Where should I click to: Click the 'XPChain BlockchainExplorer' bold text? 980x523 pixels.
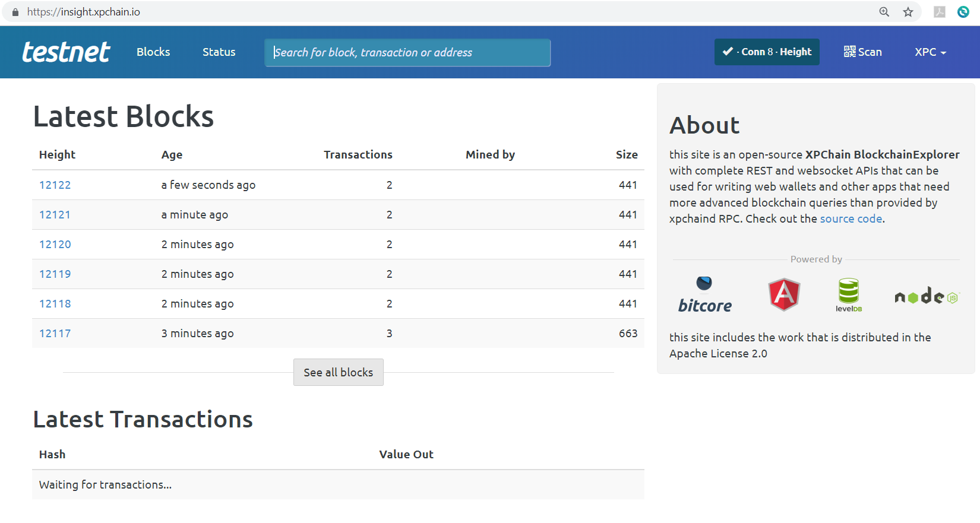click(883, 155)
